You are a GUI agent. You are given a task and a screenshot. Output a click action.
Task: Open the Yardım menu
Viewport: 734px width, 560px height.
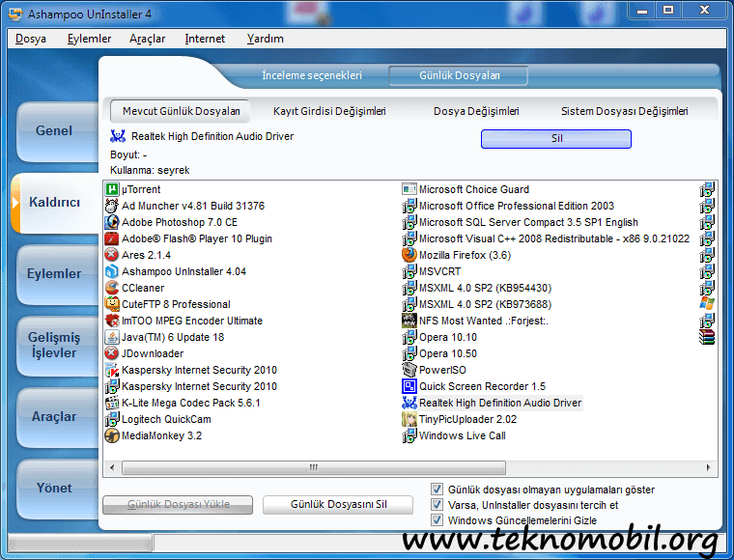266,39
